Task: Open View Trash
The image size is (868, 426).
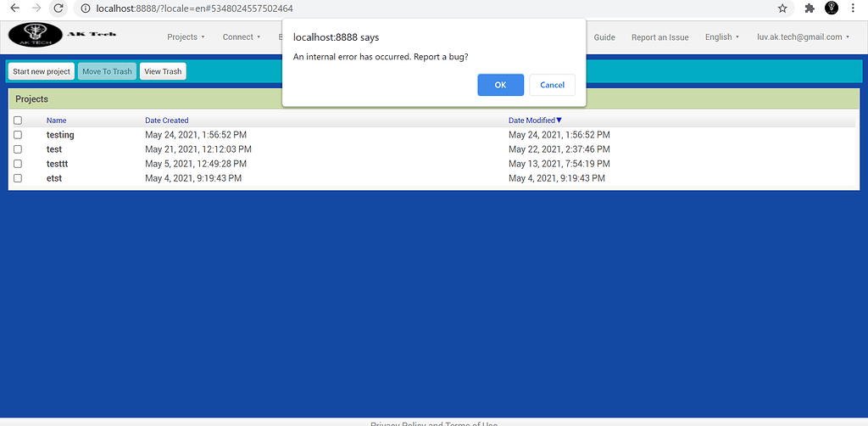Action: tap(163, 71)
